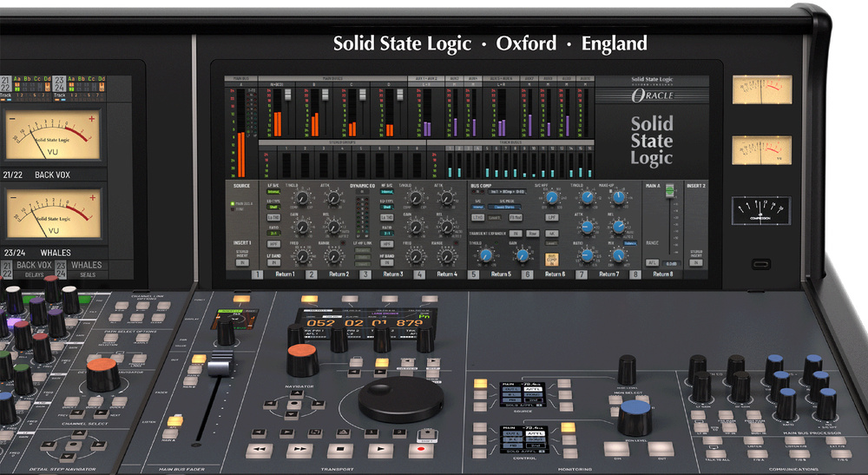The height and width of the screenshot is (475, 868).
Task: Push the monitoring CUT button
Action: click(661, 448)
